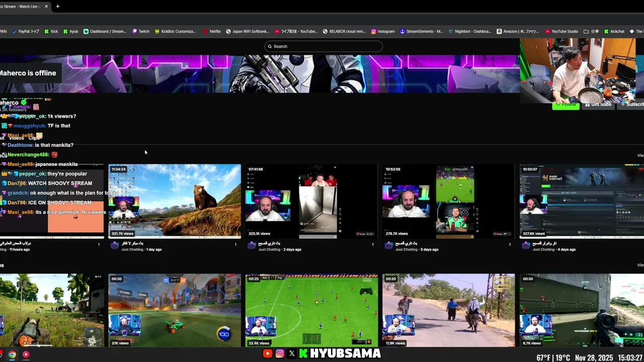Image resolution: width=644 pixels, height=362 pixels.
Task: Open the PayPal bookmark
Action: (25, 31)
